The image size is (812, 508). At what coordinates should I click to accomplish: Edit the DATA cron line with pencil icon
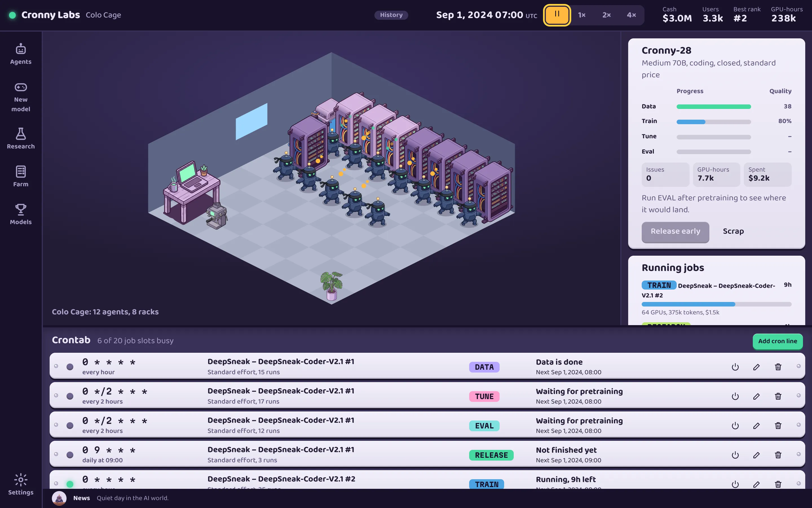coord(756,367)
